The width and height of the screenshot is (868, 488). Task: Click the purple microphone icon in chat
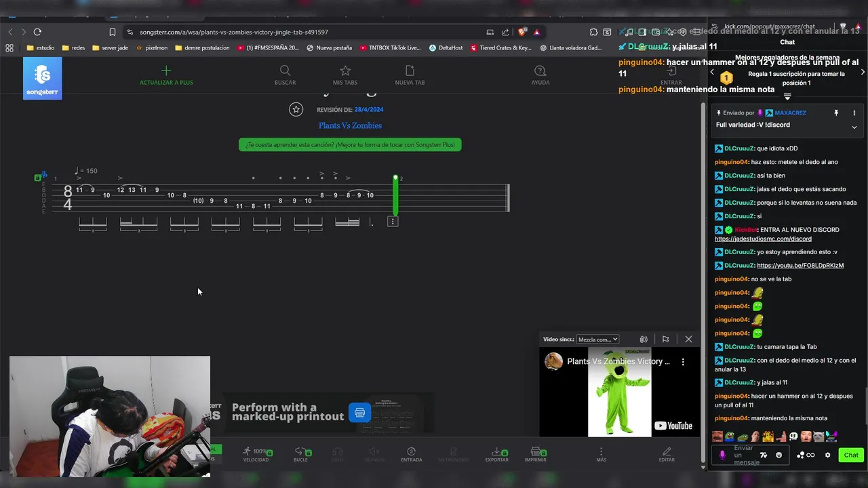(722, 455)
